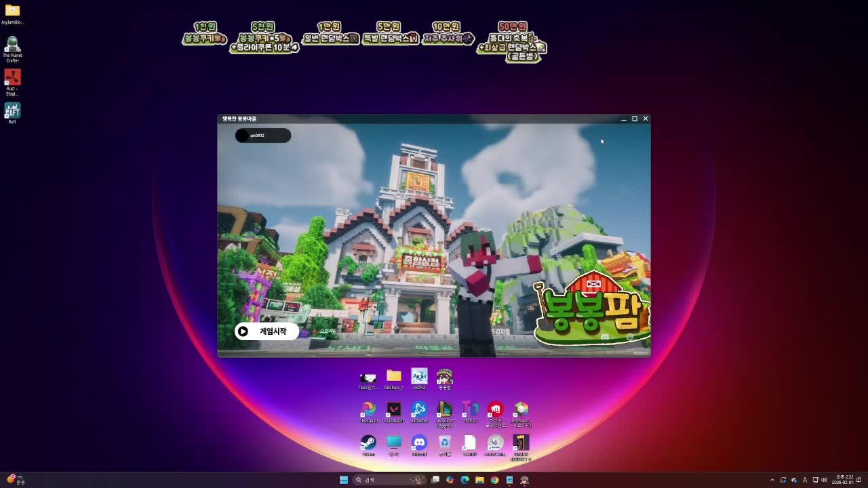Screen dimensions: 868x488
Task: Select the Raft desktop shortcut
Action: [x=12, y=113]
